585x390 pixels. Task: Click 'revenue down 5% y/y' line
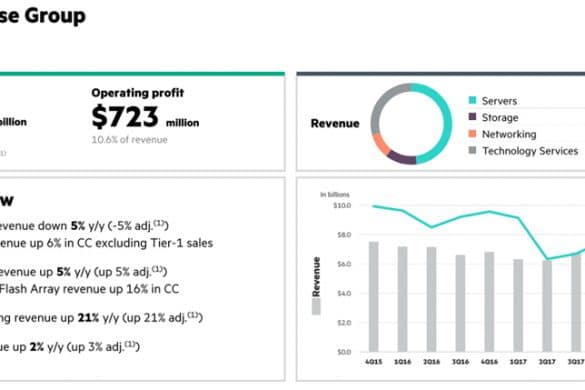click(x=84, y=226)
